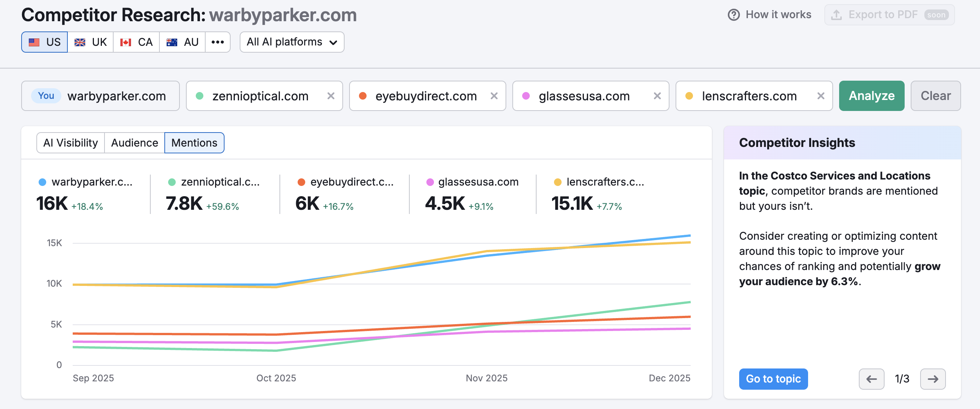Viewport: 980px width, 409px height.
Task: Click the Go to topic button
Action: click(773, 379)
